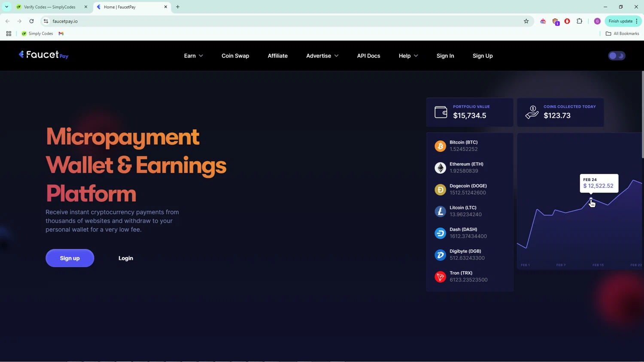644x362 pixels.
Task: Open the Coin Swap page
Action: (235, 56)
